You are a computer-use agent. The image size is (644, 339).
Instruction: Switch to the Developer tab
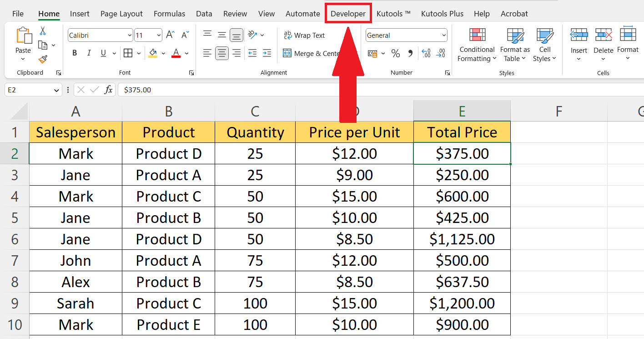click(x=348, y=13)
